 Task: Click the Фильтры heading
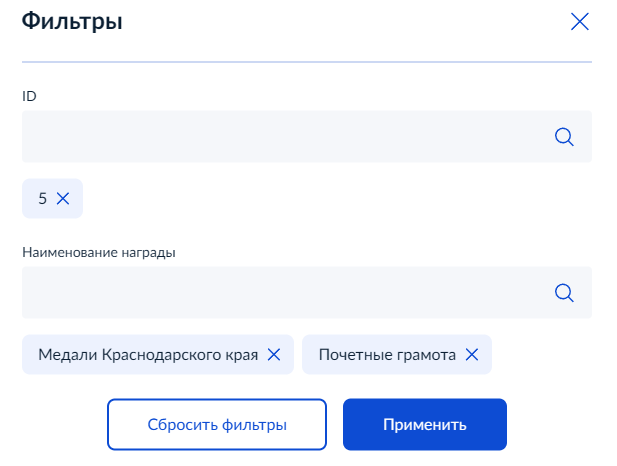(x=72, y=21)
